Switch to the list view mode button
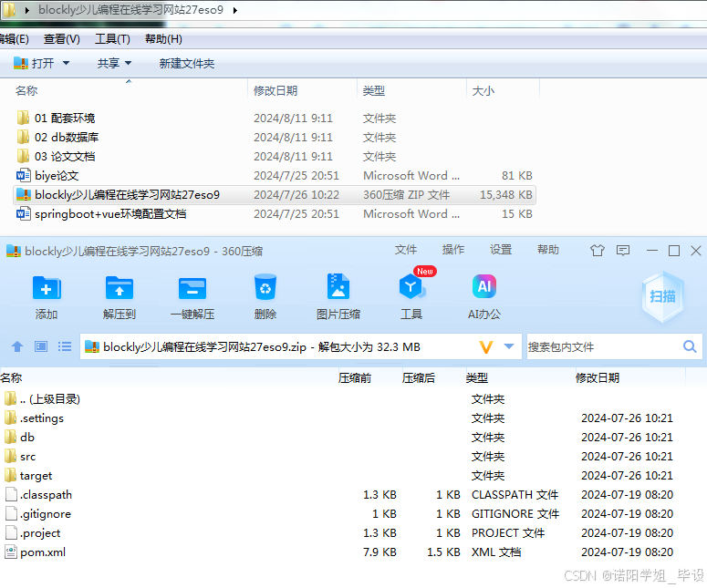The width and height of the screenshot is (707, 588). click(65, 346)
